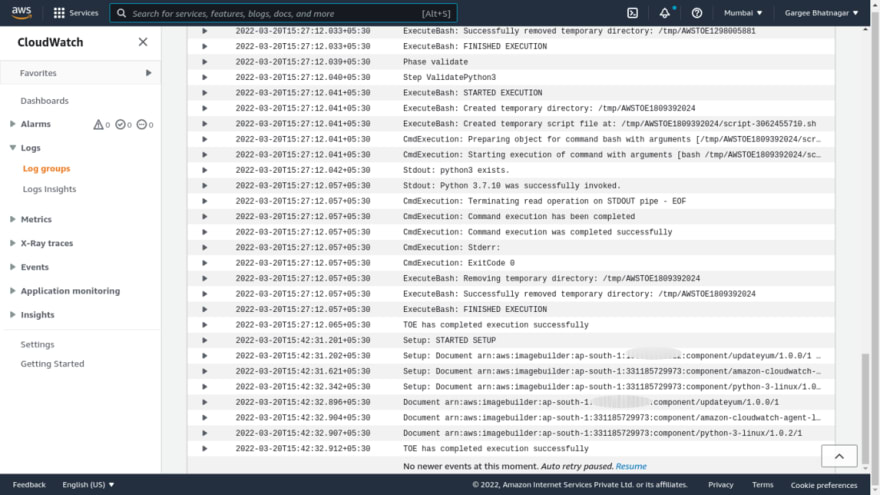The height and width of the screenshot is (495, 880).
Task: Open Logs Insights in the sidebar
Action: click(x=49, y=189)
